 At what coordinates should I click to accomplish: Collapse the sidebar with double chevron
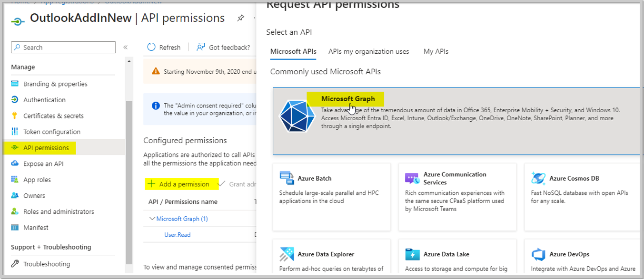[126, 47]
